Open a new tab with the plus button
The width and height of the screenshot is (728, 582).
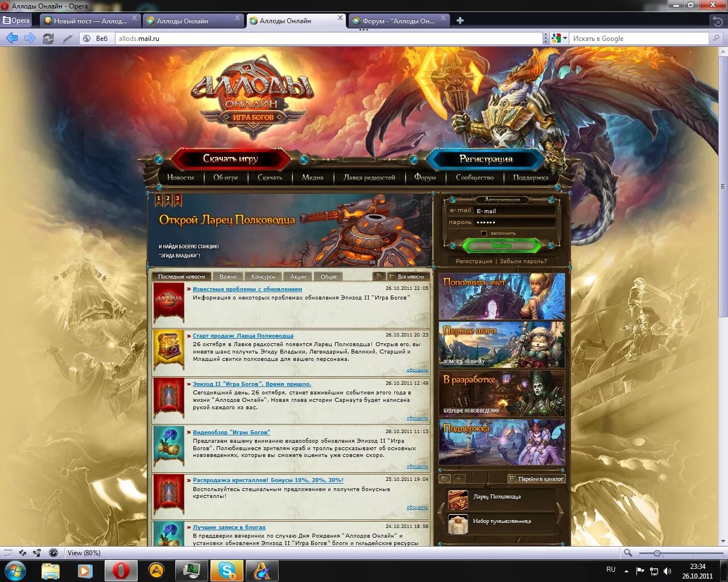[460, 20]
